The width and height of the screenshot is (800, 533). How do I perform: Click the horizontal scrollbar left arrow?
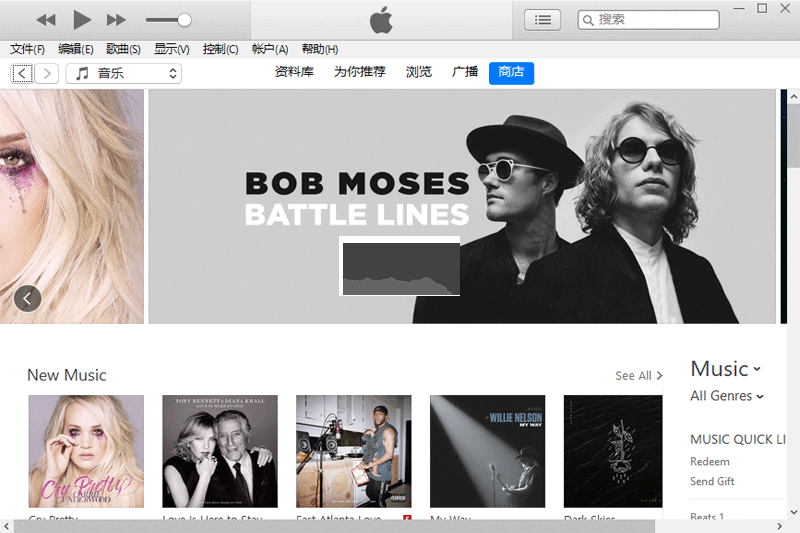(6, 526)
